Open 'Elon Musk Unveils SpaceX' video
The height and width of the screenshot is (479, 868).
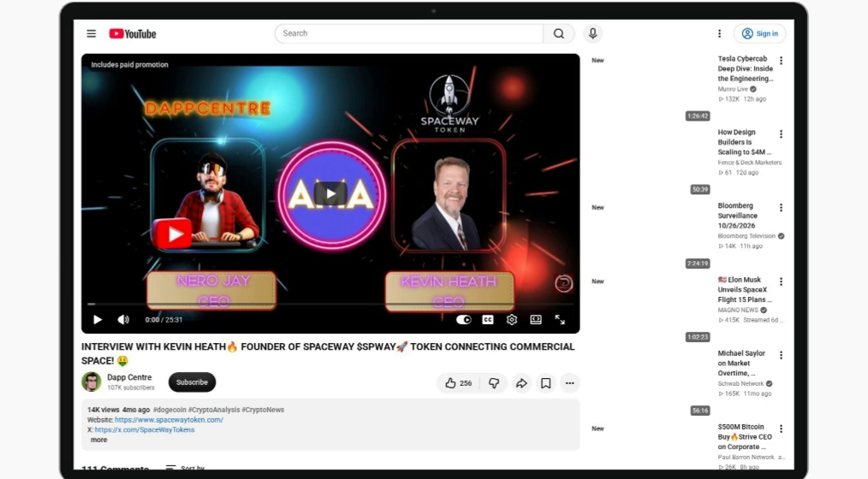tap(745, 290)
